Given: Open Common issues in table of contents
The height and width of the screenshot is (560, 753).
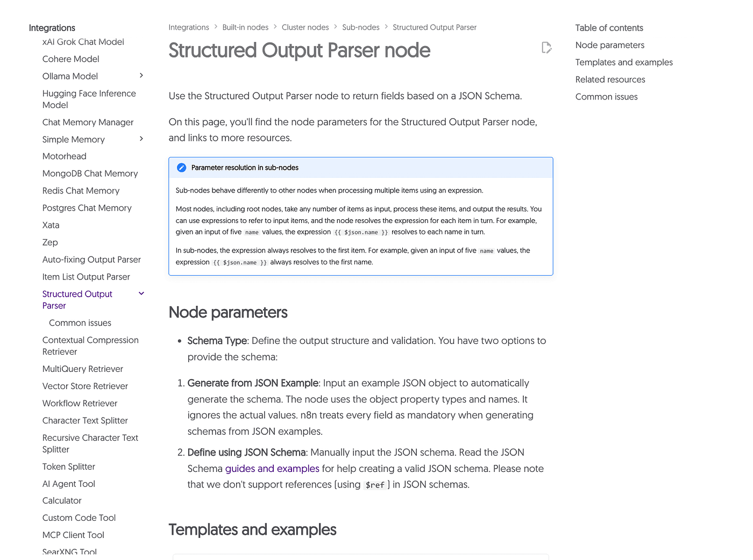Looking at the screenshot, I should [606, 97].
